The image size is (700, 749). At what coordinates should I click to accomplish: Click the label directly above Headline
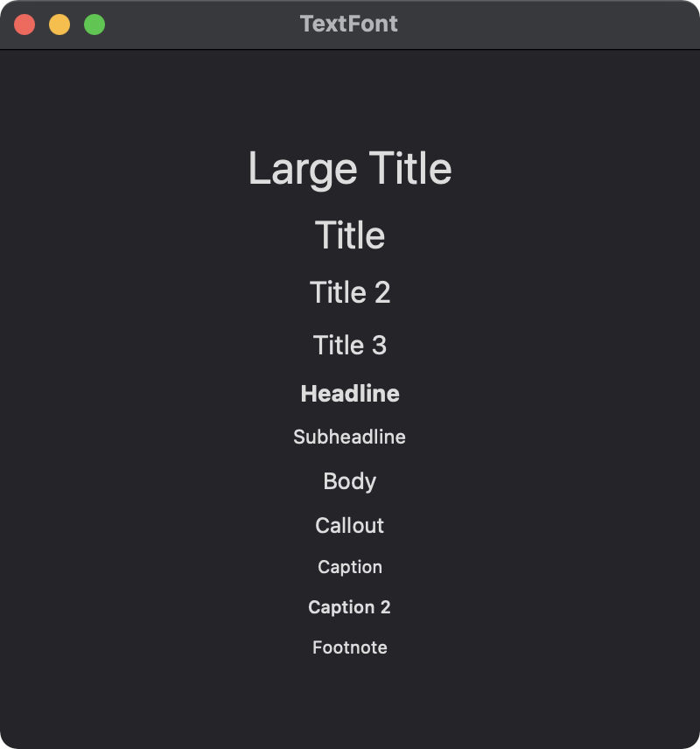tap(350, 346)
